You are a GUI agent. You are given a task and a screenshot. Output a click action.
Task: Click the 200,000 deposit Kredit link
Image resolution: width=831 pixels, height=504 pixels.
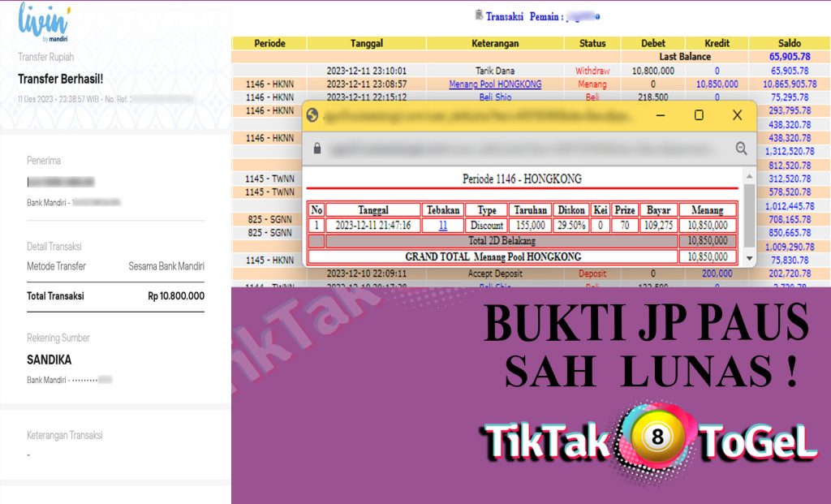pyautogui.click(x=717, y=274)
